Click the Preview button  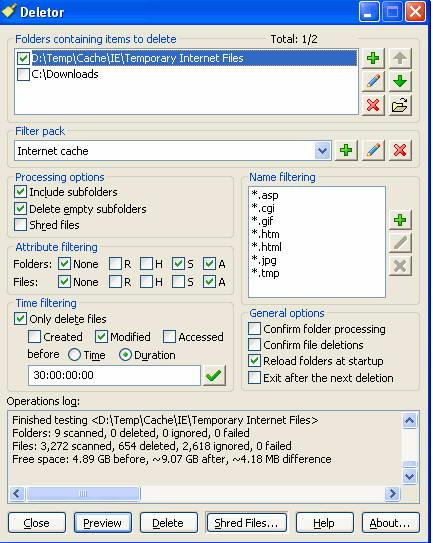point(103,523)
